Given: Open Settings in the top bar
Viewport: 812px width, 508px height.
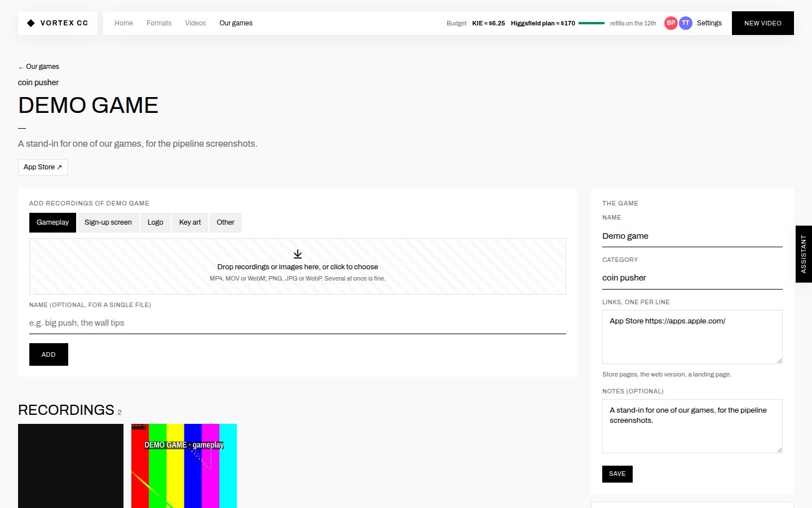Looking at the screenshot, I should click(x=709, y=23).
